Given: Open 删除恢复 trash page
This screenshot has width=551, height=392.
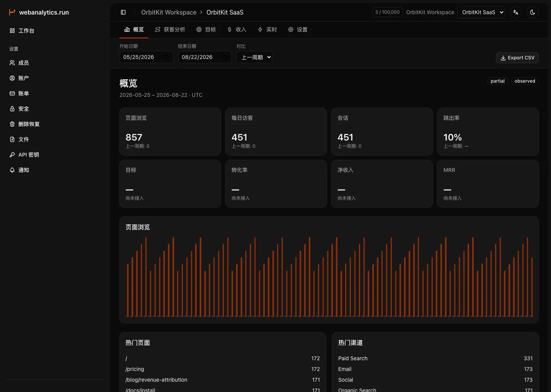Looking at the screenshot, I should point(55,124).
